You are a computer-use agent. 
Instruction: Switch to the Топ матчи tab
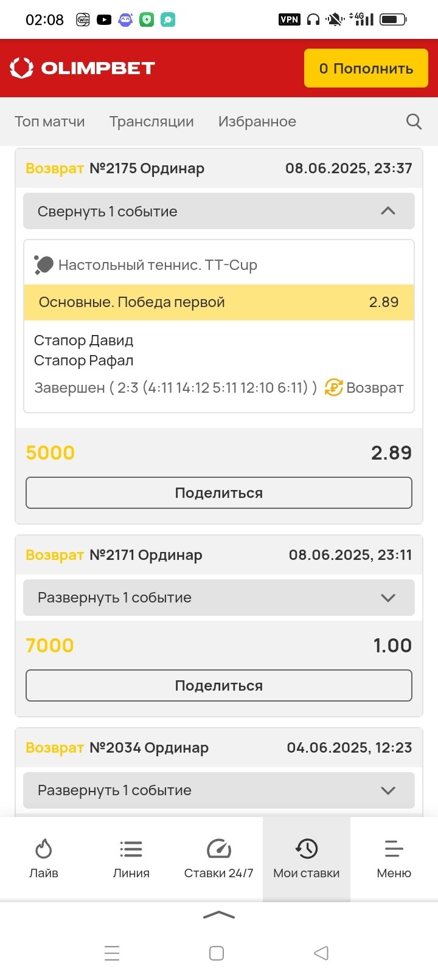click(50, 122)
